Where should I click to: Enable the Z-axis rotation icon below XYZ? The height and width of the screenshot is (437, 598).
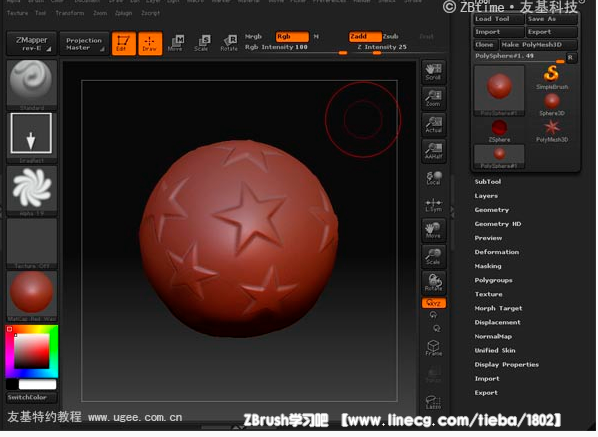click(x=436, y=328)
